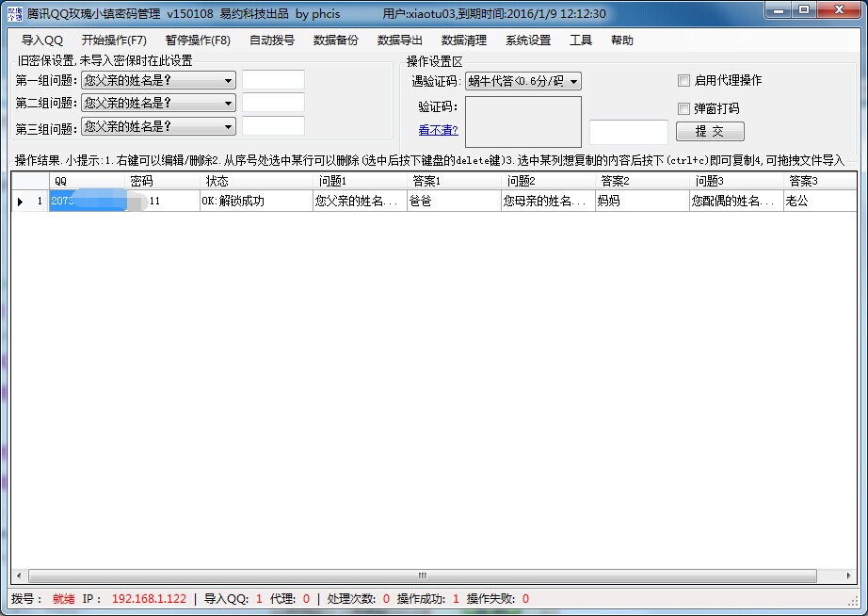The width and height of the screenshot is (868, 616).
Task: Click the horizontal scrollbar left arrow
Action: click(20, 575)
